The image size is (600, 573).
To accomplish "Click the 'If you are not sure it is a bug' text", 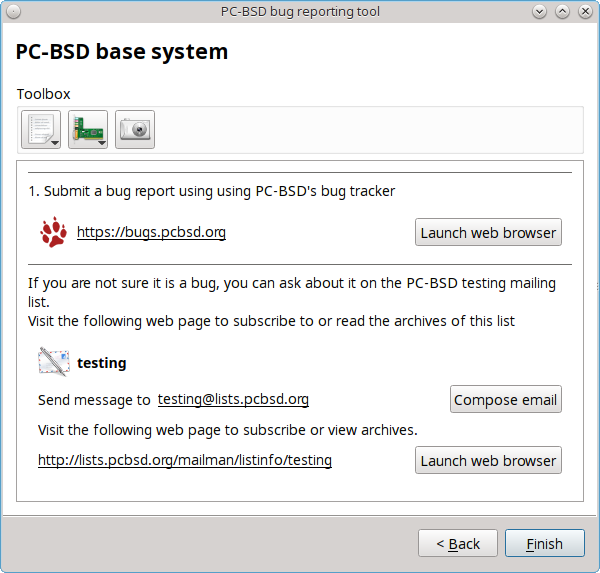I will pyautogui.click(x=292, y=292).
